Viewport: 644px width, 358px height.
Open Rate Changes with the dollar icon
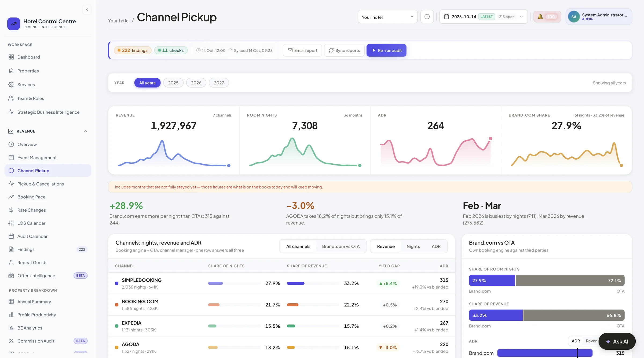48,210
